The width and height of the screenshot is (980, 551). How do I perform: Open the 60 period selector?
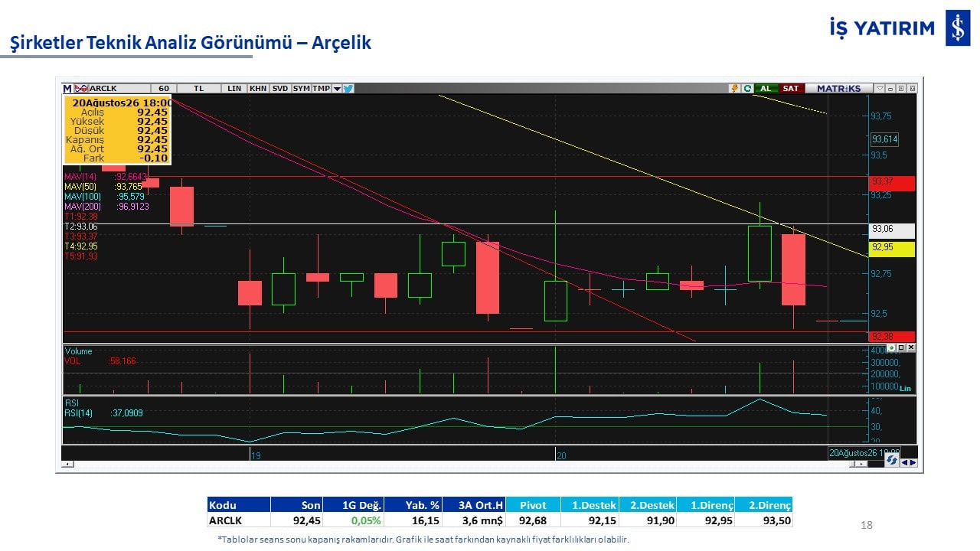point(164,89)
